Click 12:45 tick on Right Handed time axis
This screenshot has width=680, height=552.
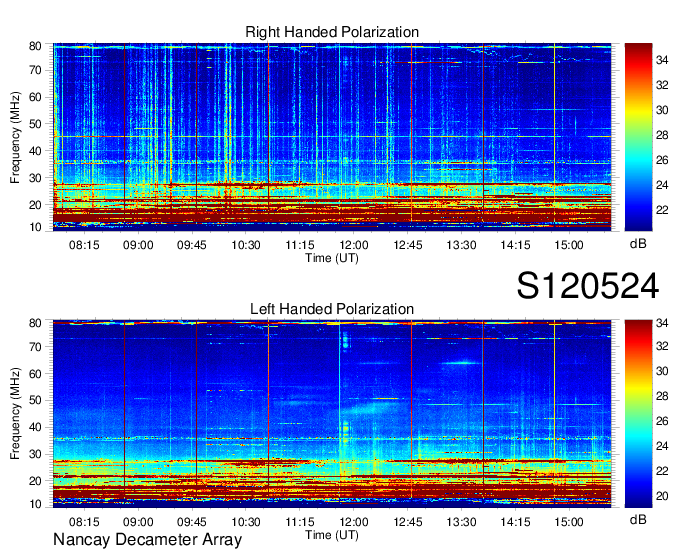408,245
